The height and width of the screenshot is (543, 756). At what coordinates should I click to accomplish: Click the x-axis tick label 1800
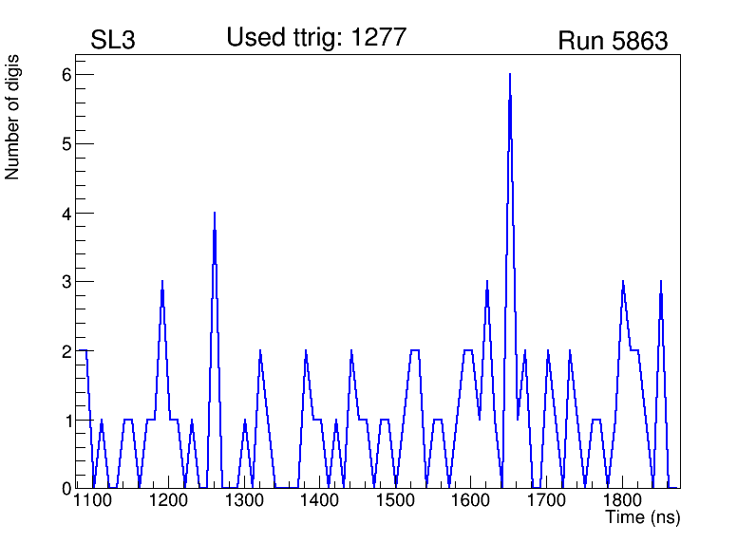(x=622, y=501)
